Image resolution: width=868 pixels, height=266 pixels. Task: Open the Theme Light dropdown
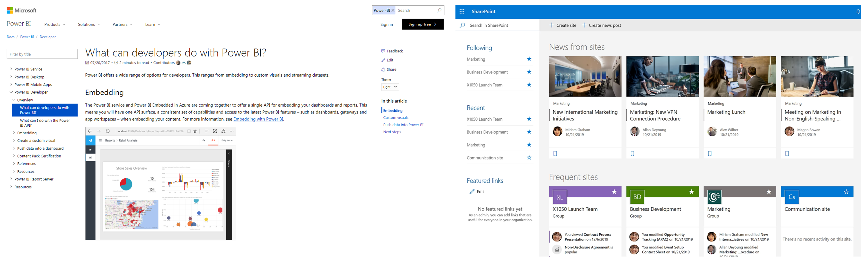[390, 87]
